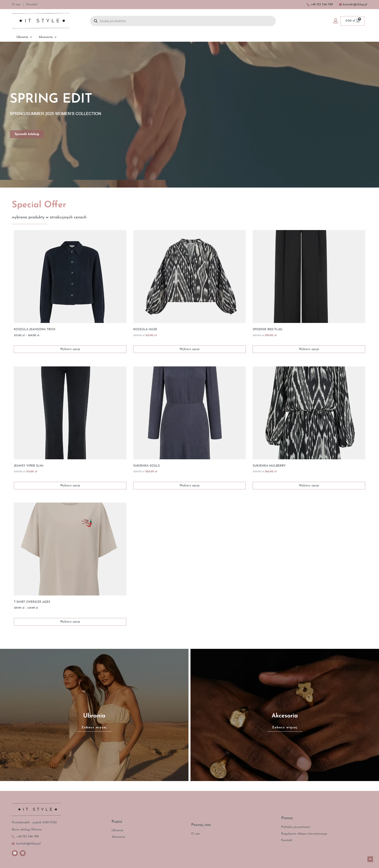Open the Kontakt link in top bar
Image resolution: width=379 pixels, height=868 pixels.
(x=32, y=4)
